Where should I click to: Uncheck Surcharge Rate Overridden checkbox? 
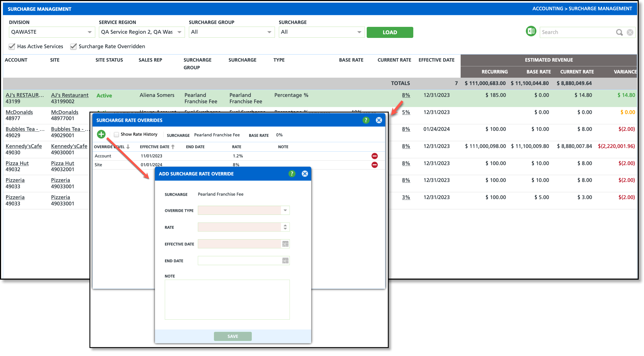73,47
